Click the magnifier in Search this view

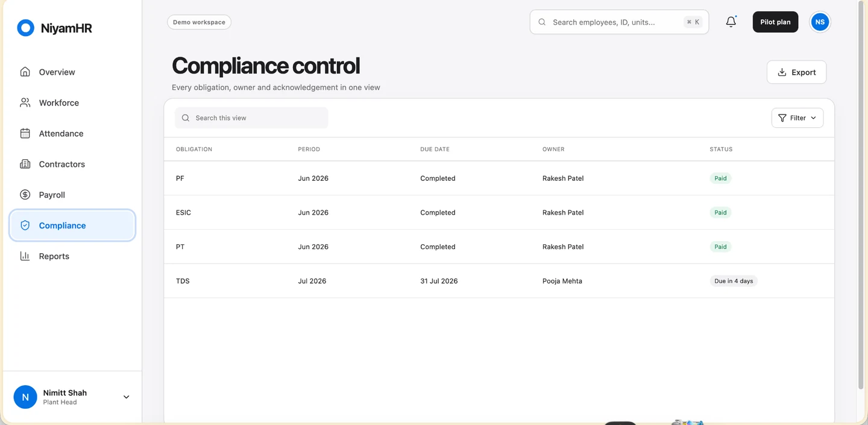pyautogui.click(x=186, y=118)
